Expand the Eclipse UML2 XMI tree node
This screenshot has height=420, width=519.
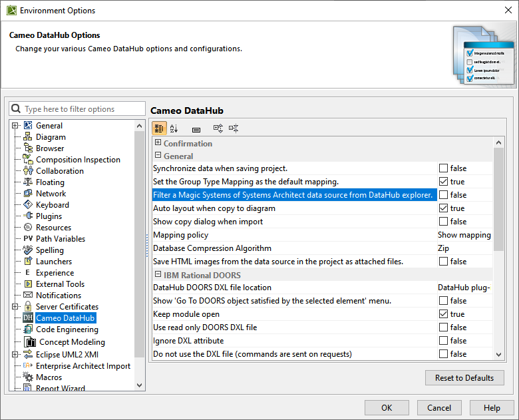click(15, 354)
